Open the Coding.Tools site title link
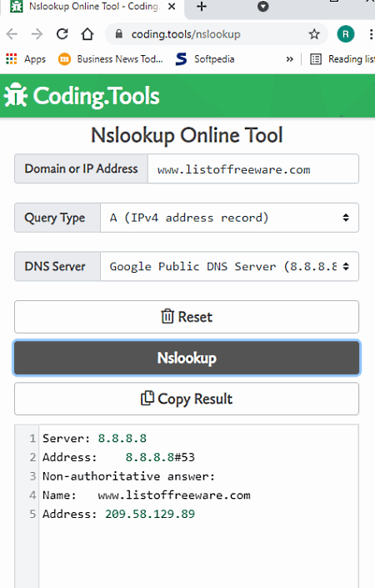Screen dimensions: 375x588 tap(97, 96)
